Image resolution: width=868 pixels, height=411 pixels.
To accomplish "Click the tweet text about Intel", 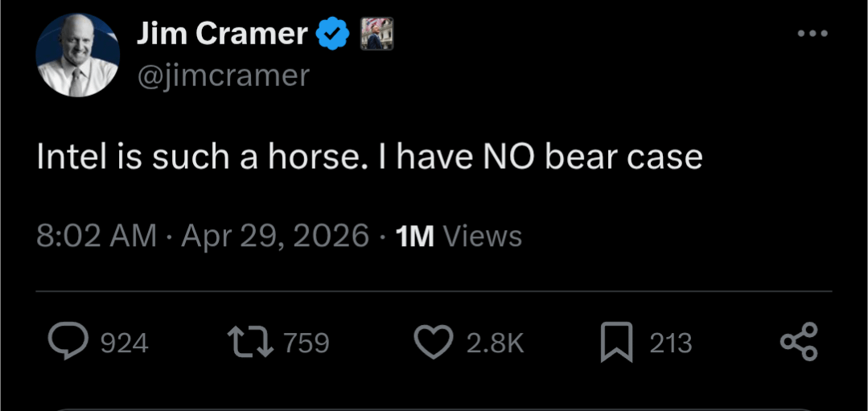I will 369,157.
